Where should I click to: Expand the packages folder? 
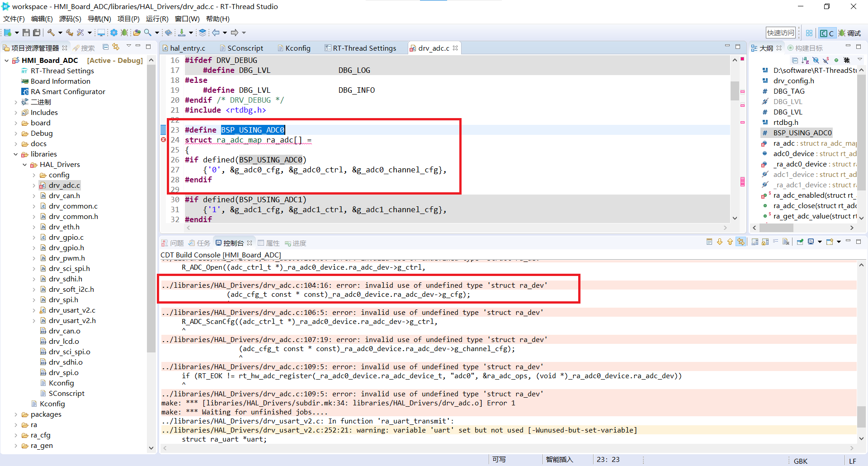16,414
